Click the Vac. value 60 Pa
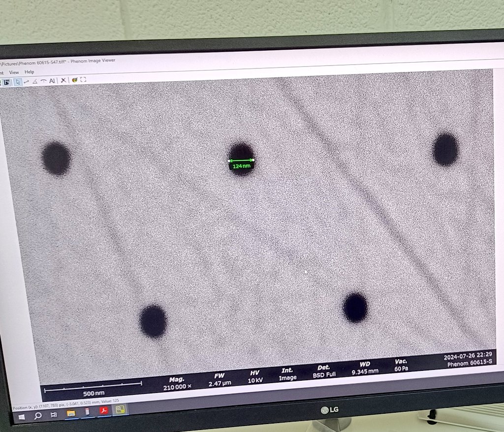 tap(401, 368)
